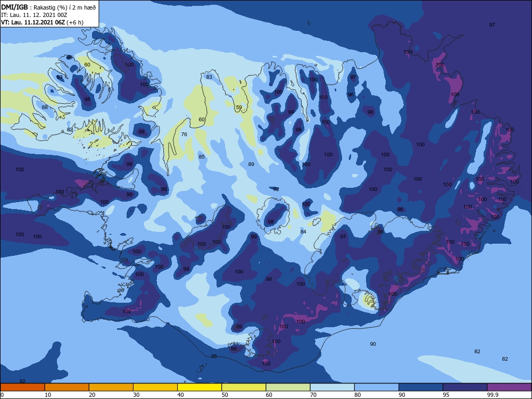Screen dimensions: 532x399
Task: Pick the light orange 20–30 legend swatch
Action: [111, 387]
